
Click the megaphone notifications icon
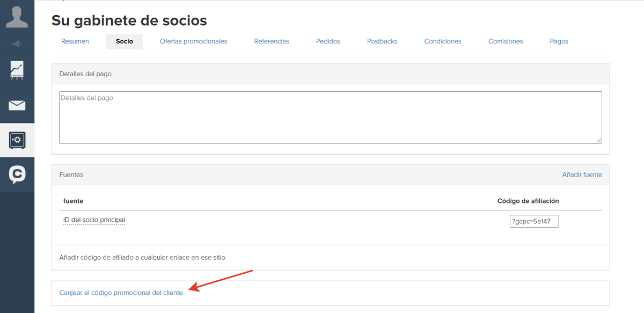tap(17, 43)
